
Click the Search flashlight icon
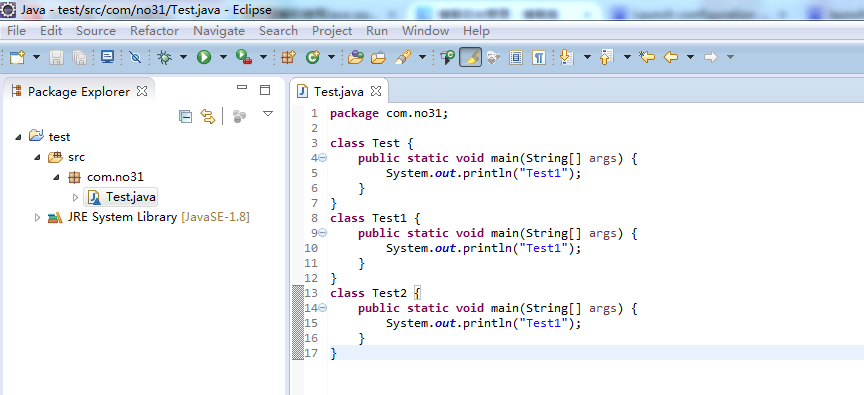coord(403,57)
